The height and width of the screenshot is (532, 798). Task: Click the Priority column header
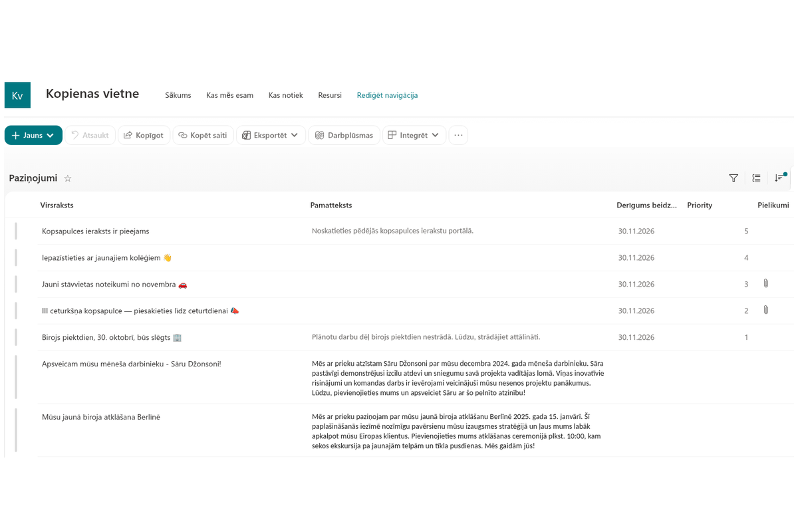click(700, 205)
